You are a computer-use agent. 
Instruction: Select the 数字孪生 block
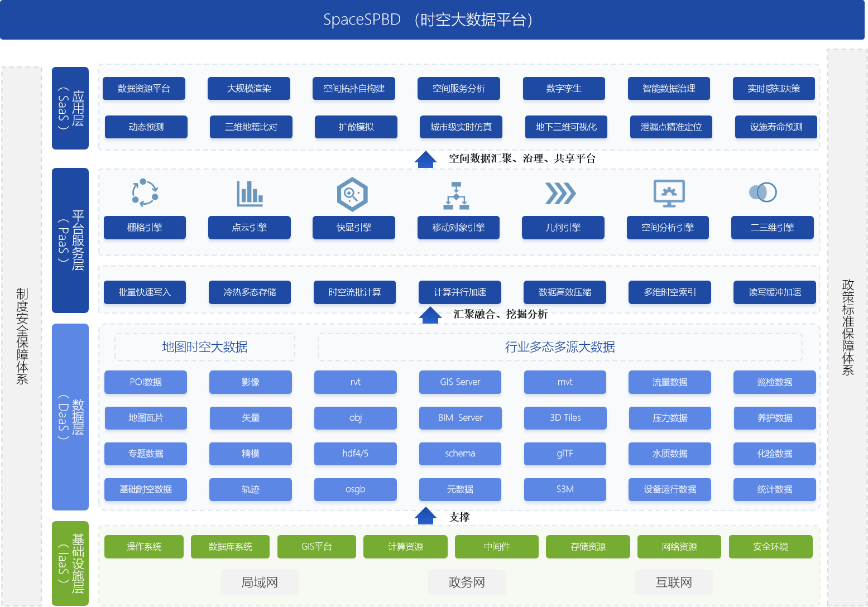pyautogui.click(x=564, y=88)
